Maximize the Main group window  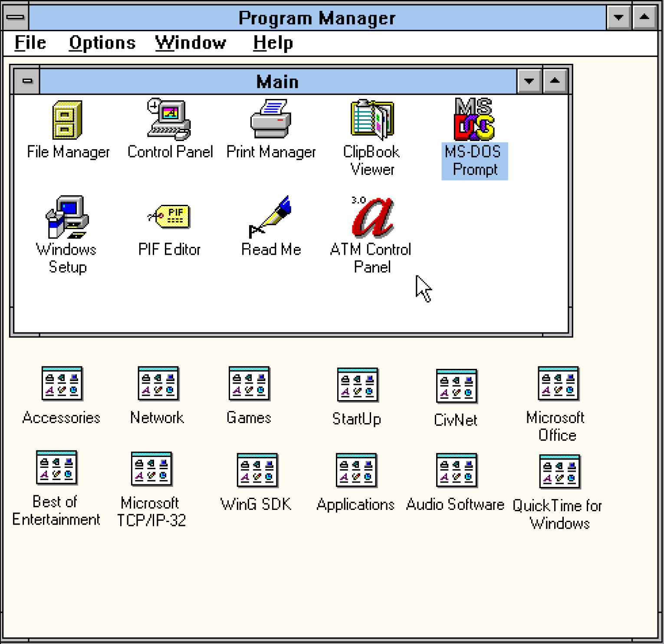(x=555, y=81)
